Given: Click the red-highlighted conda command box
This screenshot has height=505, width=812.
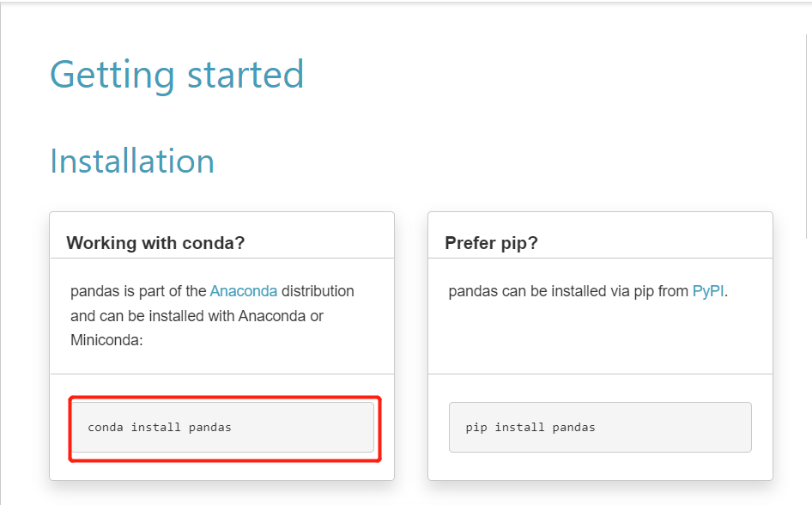Looking at the screenshot, I should pos(222,427).
